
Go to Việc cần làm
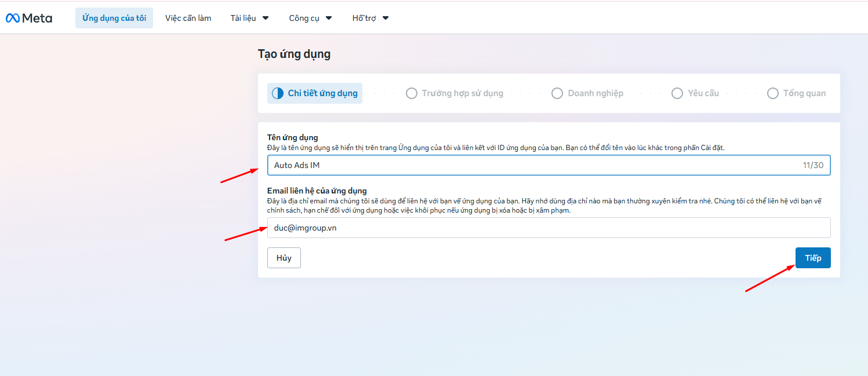tap(188, 18)
